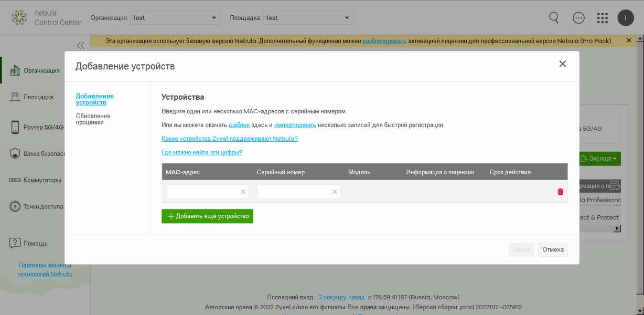The image size is (644, 315).
Task: Click the Модель column header
Action: tap(359, 172)
